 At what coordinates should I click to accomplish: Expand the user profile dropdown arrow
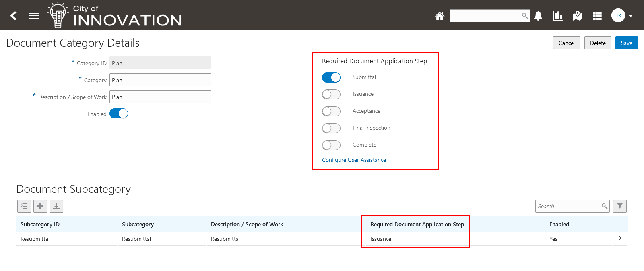coord(631,16)
